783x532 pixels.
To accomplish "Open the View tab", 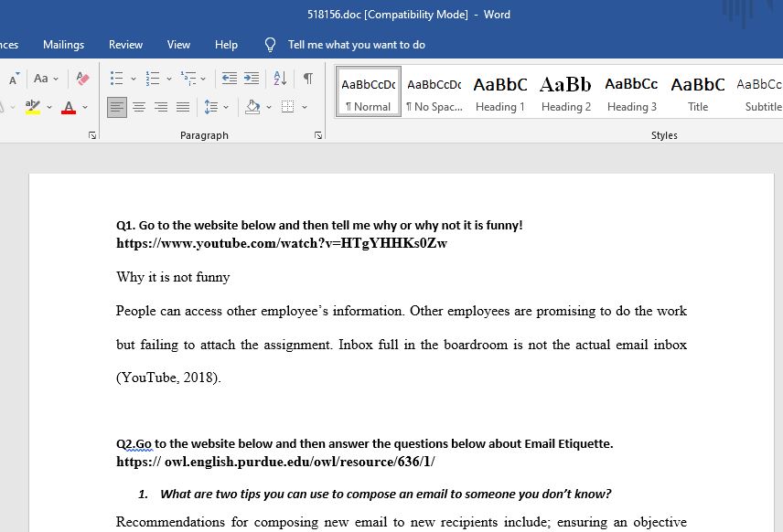I will (178, 45).
